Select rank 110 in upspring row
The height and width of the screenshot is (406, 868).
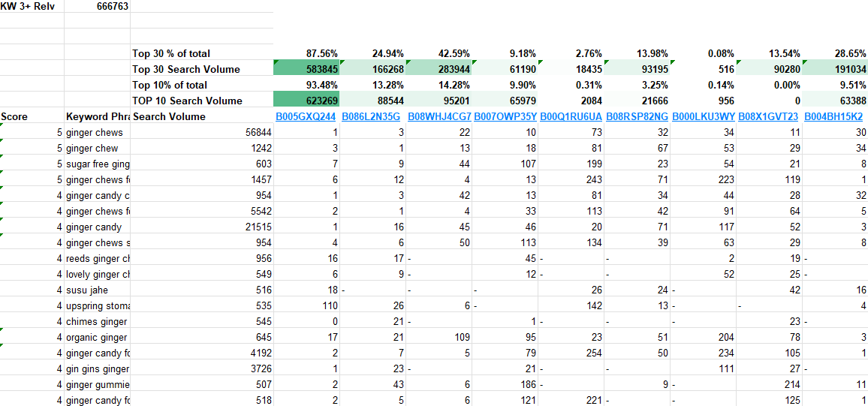[306, 306]
